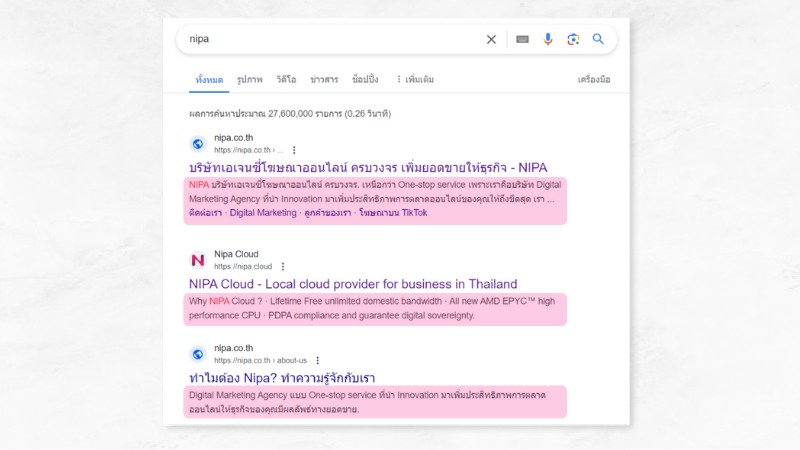Start voice search with the microphone icon
The image size is (800, 450).
click(x=547, y=39)
